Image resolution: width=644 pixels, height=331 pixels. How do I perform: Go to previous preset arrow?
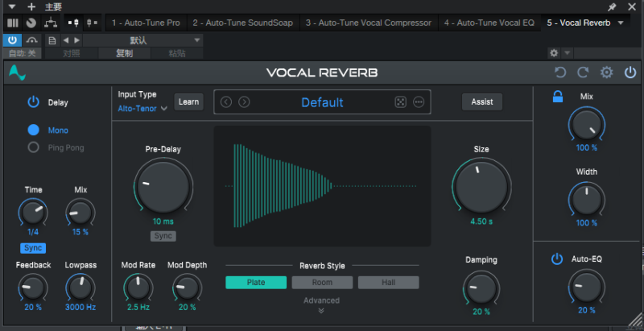coord(226,102)
